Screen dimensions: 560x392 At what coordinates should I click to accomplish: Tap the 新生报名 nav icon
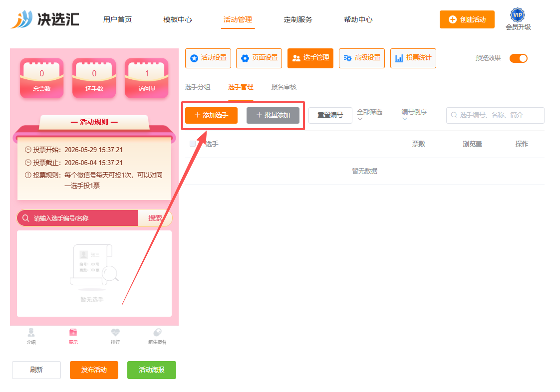(157, 333)
